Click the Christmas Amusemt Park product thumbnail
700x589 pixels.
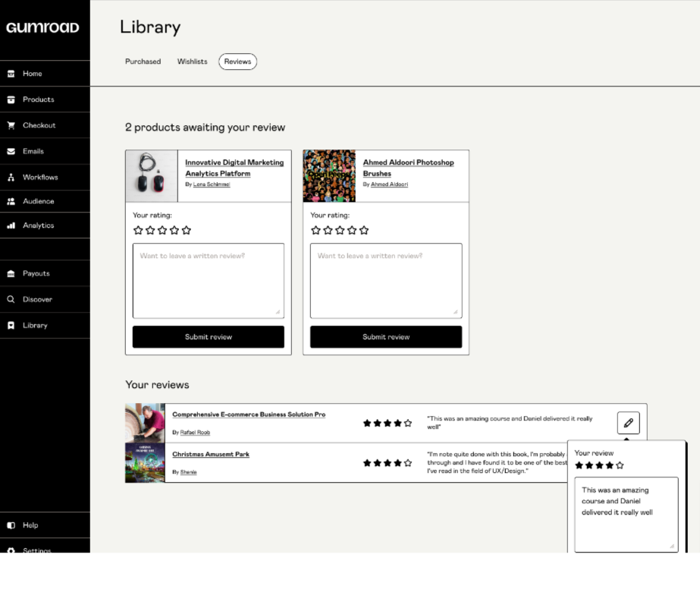(145, 461)
